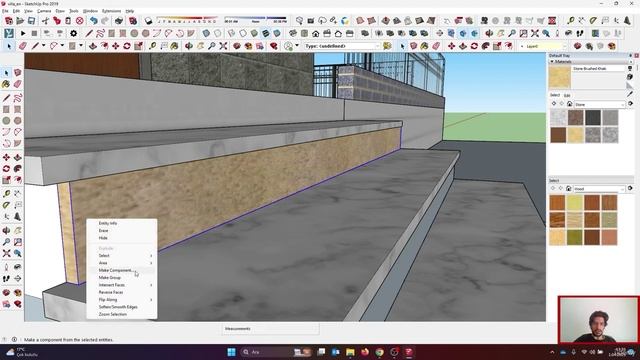Select the Move tool in left toolbar
The width and height of the screenshot is (640, 360).
click(x=6, y=157)
